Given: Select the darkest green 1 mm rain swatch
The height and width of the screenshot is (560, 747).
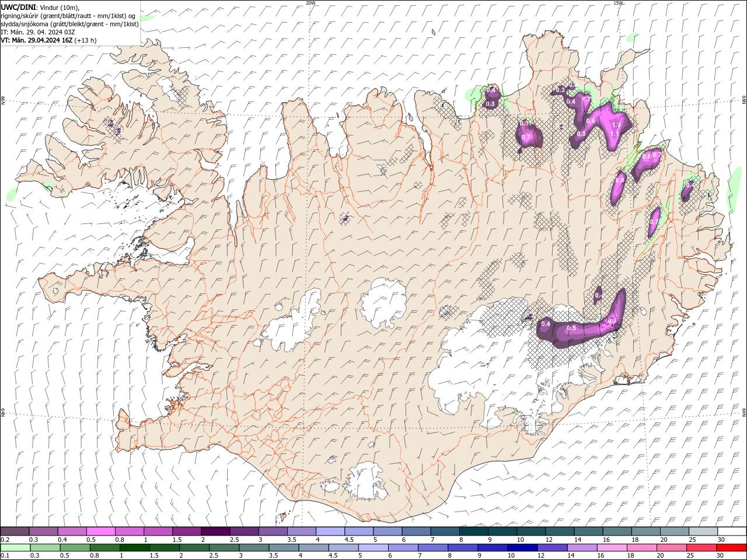Looking at the screenshot, I should [134, 548].
